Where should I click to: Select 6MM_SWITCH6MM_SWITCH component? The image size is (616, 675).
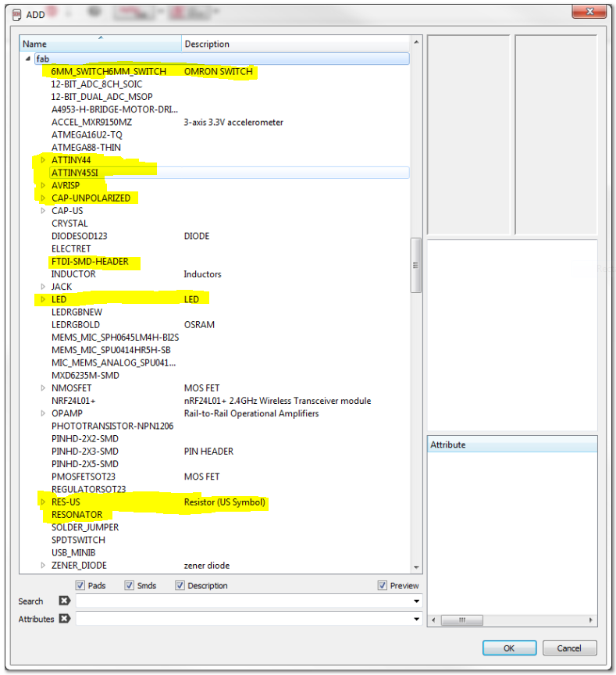pyautogui.click(x=109, y=71)
